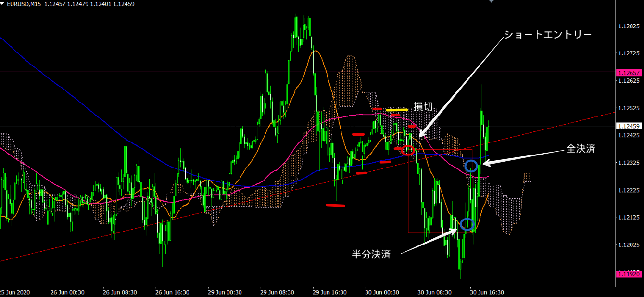Click the 1.12725 price scale label
The height and width of the screenshot is (297, 644).
click(628, 53)
